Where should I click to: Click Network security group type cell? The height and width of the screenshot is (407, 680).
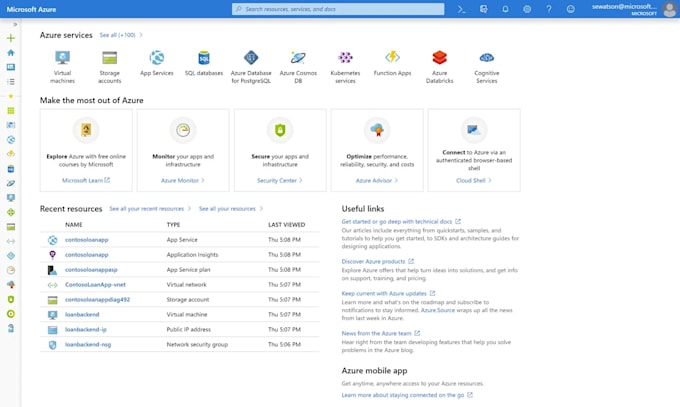click(197, 345)
